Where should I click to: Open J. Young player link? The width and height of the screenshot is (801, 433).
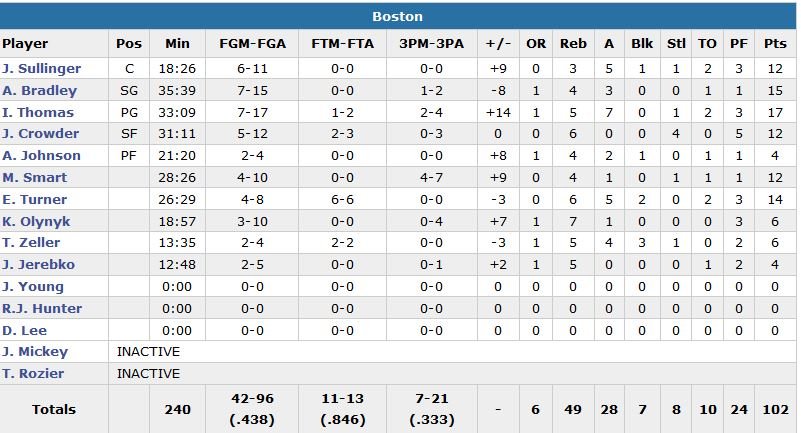35,287
